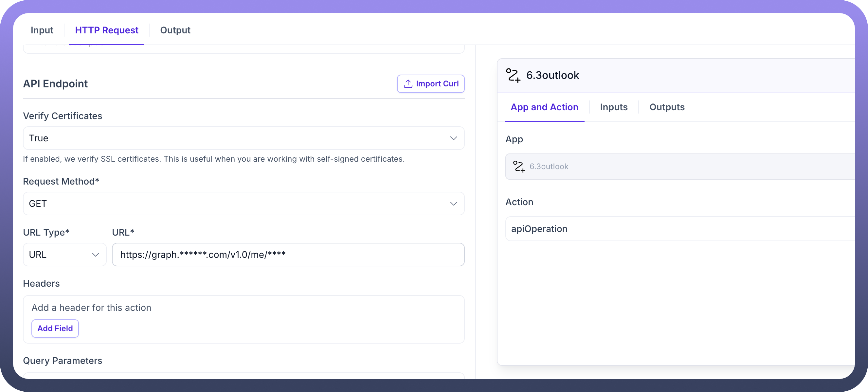Image resolution: width=868 pixels, height=392 pixels.
Task: Switch to the Outputs tab
Action: 666,107
